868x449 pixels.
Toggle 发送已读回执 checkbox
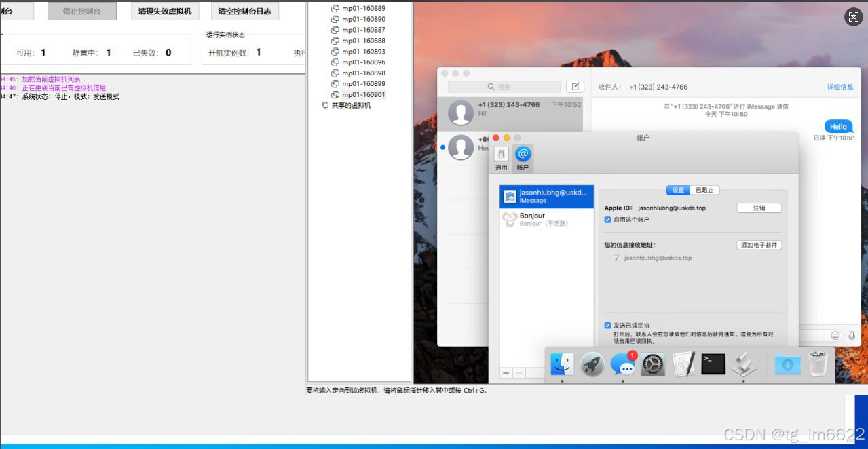pos(607,326)
